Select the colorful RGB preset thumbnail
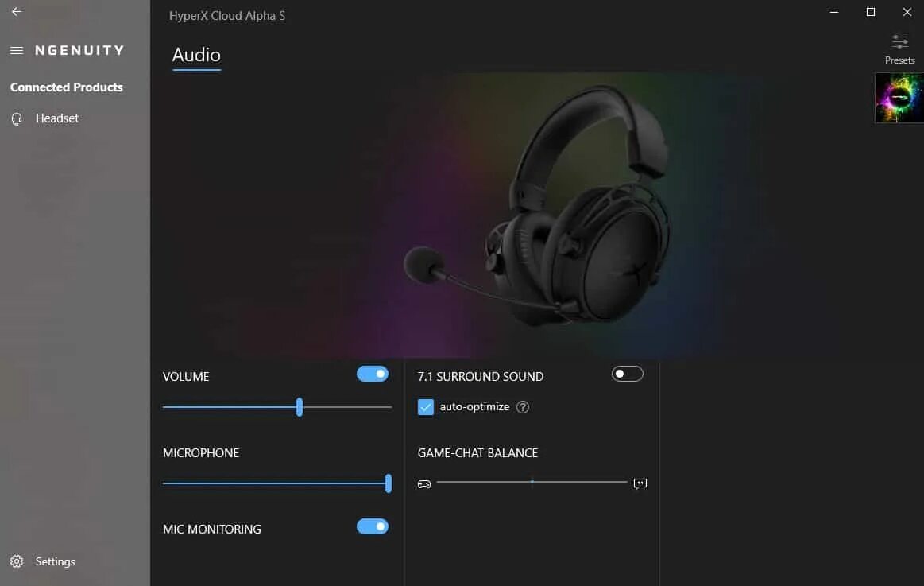The height and width of the screenshot is (586, 924). (899, 98)
